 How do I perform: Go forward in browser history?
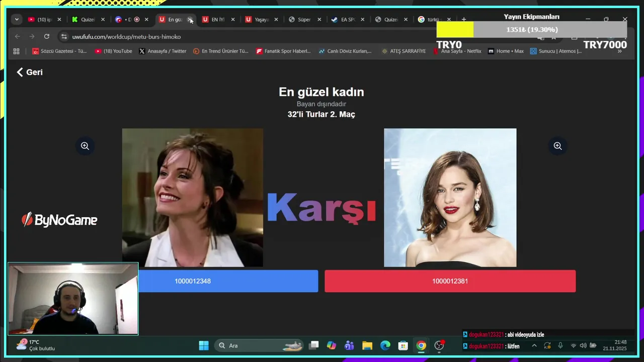[x=32, y=37]
